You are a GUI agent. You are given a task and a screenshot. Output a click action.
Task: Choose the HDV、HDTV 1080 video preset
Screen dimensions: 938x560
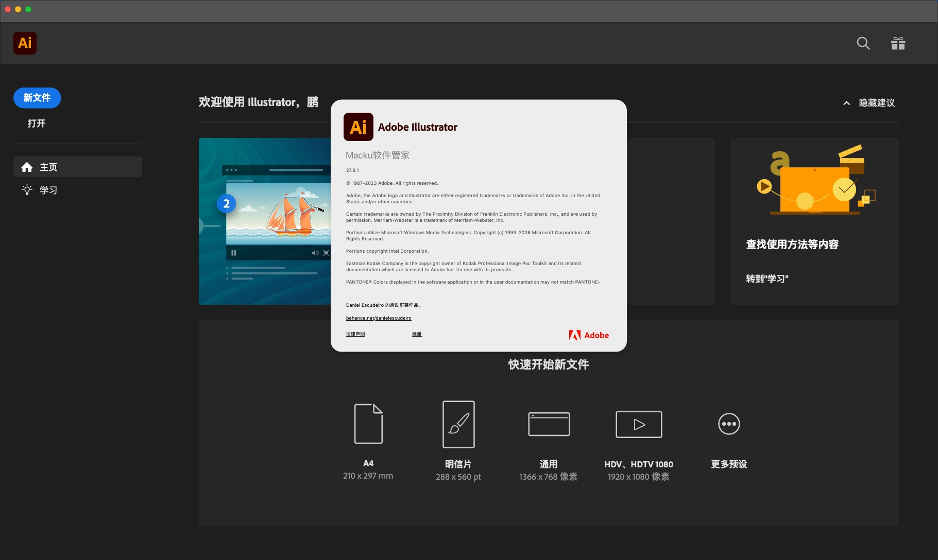pyautogui.click(x=639, y=424)
